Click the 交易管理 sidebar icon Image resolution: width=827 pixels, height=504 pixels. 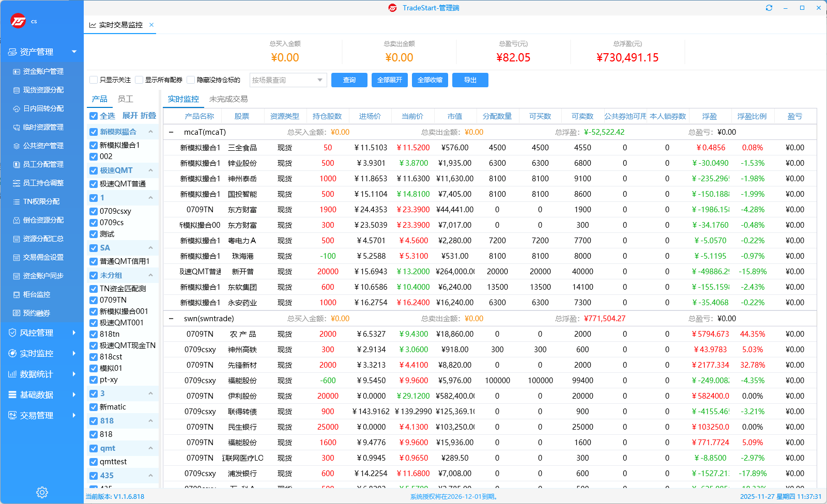click(12, 416)
